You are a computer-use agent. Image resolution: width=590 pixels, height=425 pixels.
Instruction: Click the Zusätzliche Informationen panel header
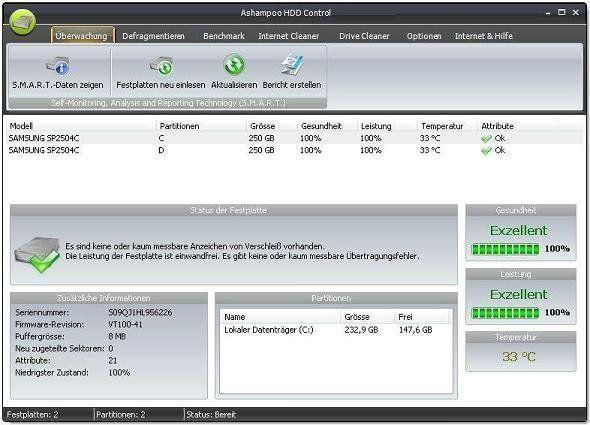(109, 298)
